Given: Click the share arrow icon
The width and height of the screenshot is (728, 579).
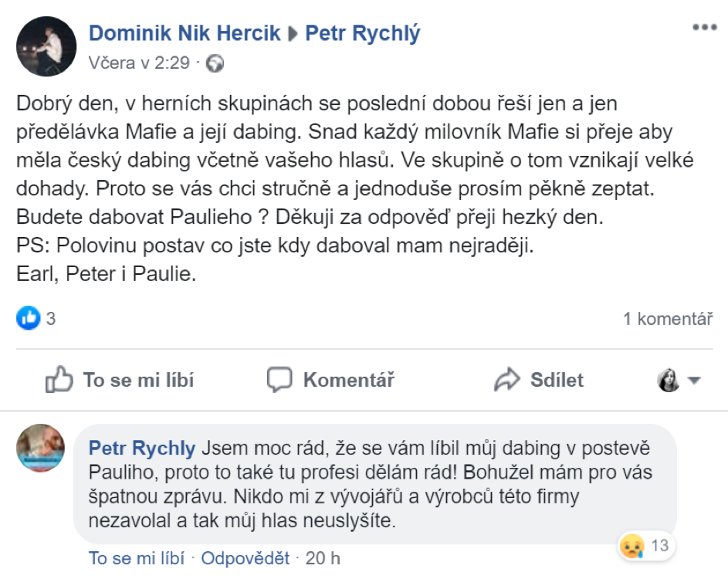Looking at the screenshot, I should (508, 380).
